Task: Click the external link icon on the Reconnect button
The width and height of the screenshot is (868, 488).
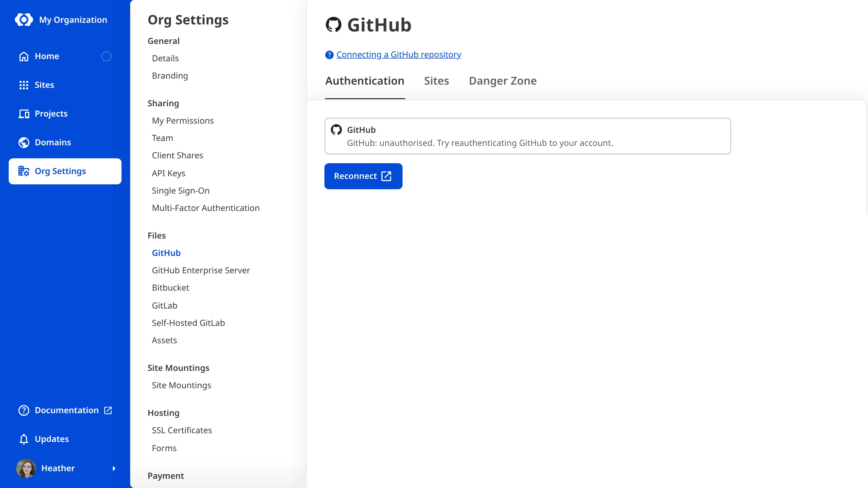Action: click(x=386, y=176)
